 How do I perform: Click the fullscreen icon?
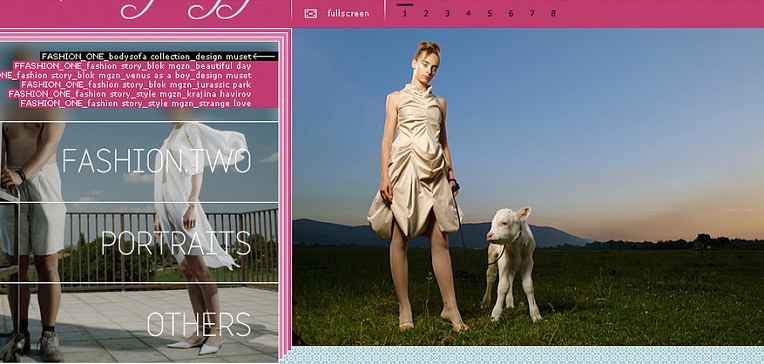pos(311,14)
